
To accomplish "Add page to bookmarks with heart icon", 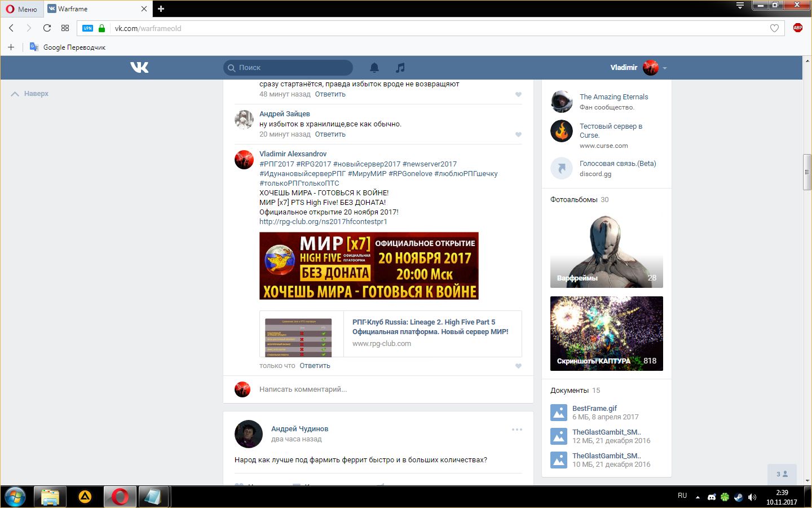I will (774, 28).
